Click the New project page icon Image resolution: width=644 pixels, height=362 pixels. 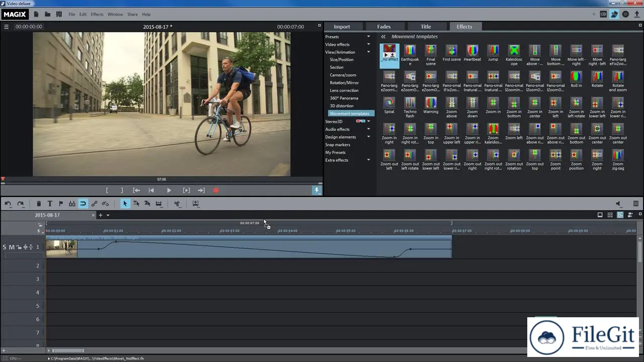36,14
